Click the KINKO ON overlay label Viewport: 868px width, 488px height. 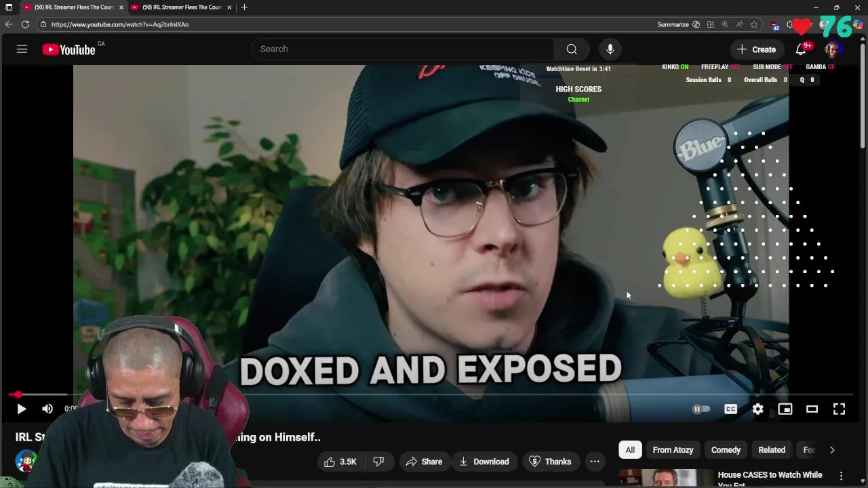(x=675, y=67)
